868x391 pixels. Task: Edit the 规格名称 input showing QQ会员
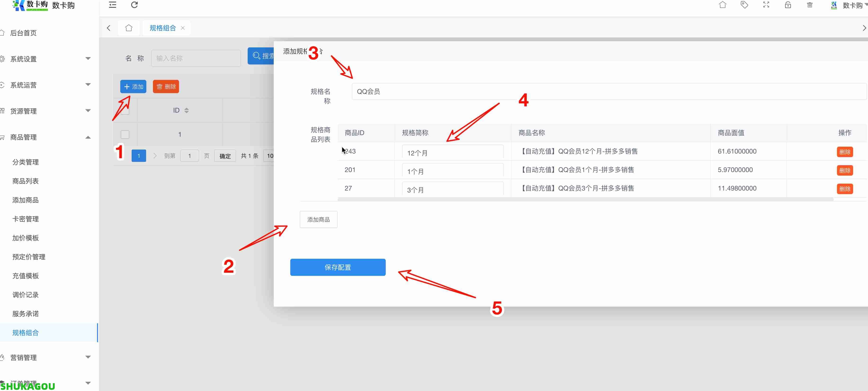pyautogui.click(x=438, y=91)
